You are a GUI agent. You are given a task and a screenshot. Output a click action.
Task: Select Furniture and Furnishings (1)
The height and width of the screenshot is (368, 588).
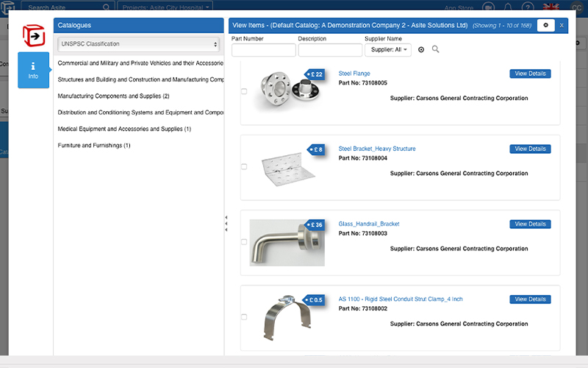pos(94,146)
